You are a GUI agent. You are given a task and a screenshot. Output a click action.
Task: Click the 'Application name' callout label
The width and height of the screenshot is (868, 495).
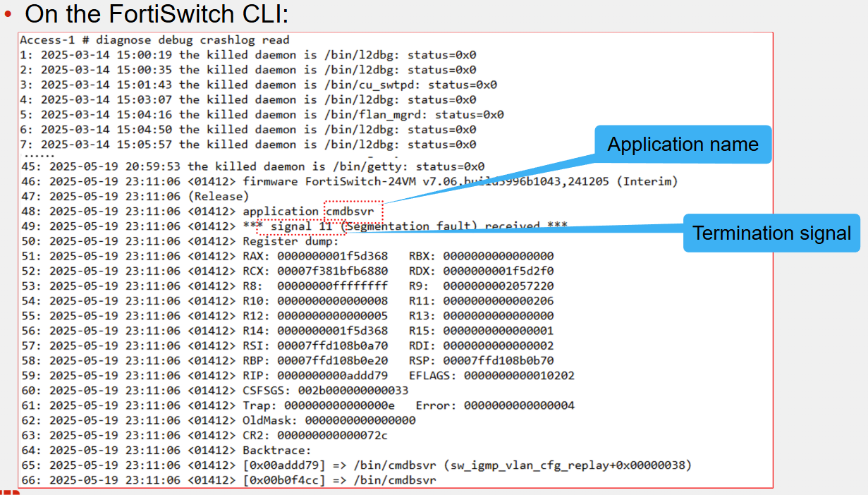click(683, 145)
